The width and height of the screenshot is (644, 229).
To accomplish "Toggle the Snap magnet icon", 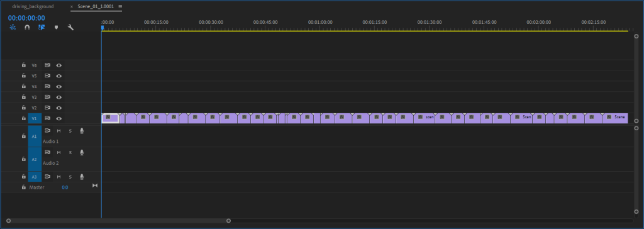I will 27,28.
